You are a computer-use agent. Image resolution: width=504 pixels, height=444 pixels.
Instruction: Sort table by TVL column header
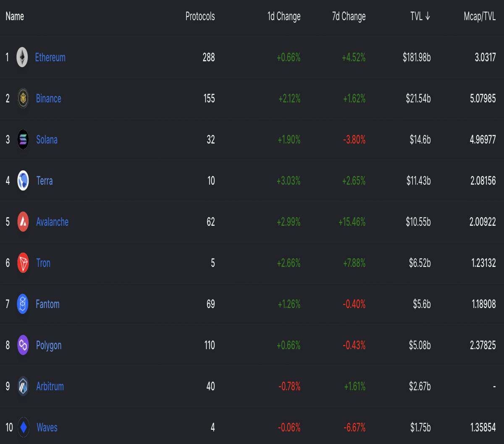(420, 16)
